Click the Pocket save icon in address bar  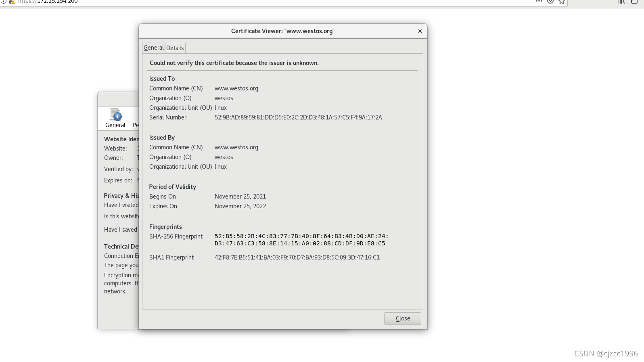pyautogui.click(x=550, y=2)
